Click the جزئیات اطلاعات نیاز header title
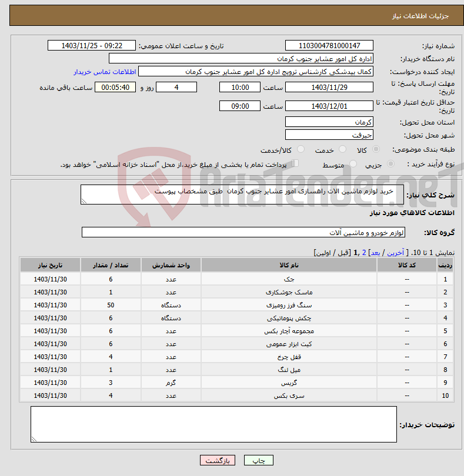 click(420, 16)
